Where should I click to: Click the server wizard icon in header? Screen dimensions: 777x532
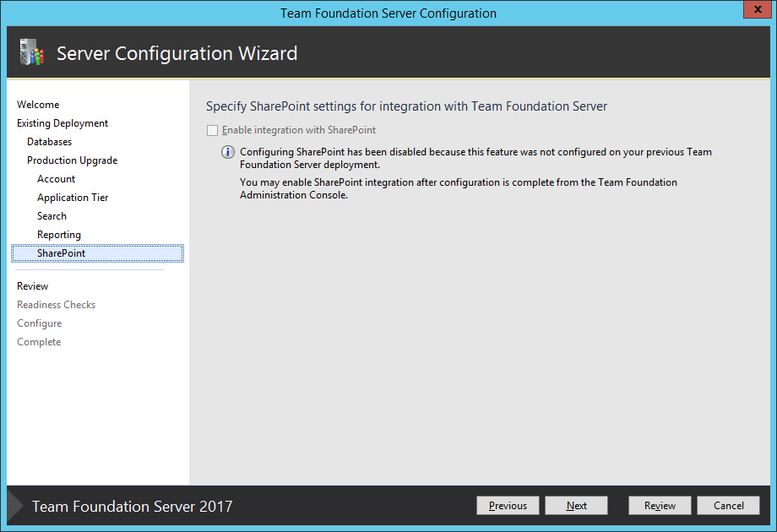[32, 52]
